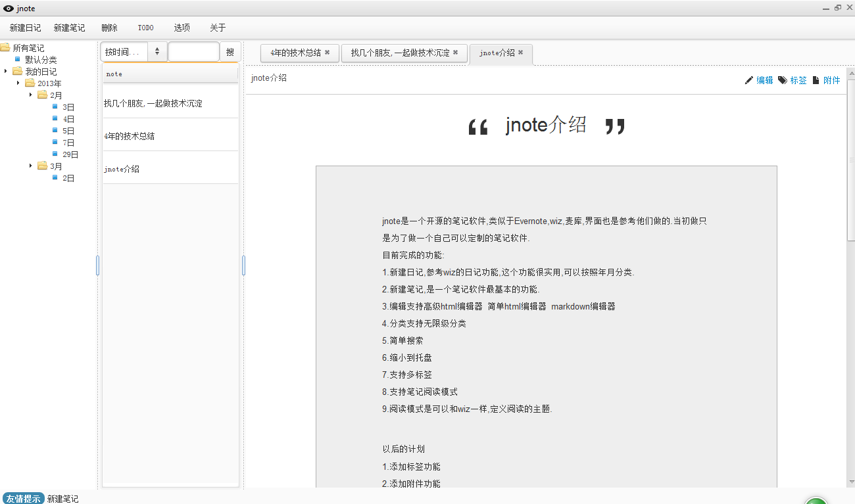855x504 pixels.
Task: Click the blue icon beside 29日
Action: (55, 153)
